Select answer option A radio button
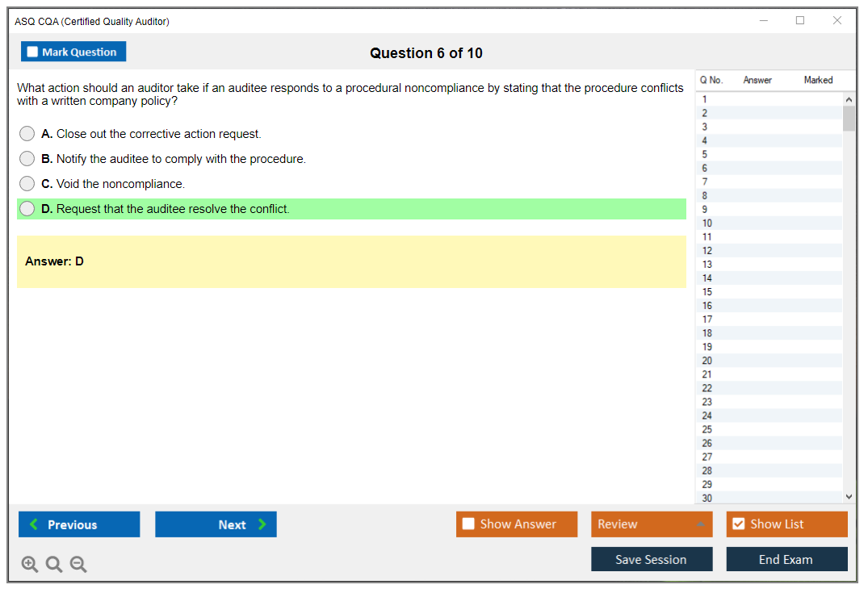The height and width of the screenshot is (593, 868). point(27,134)
